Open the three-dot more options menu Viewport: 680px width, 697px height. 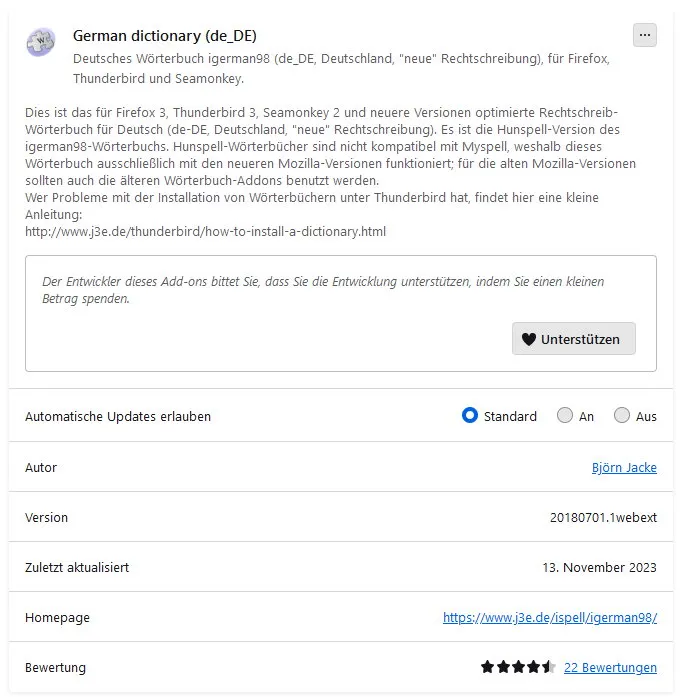(x=644, y=35)
